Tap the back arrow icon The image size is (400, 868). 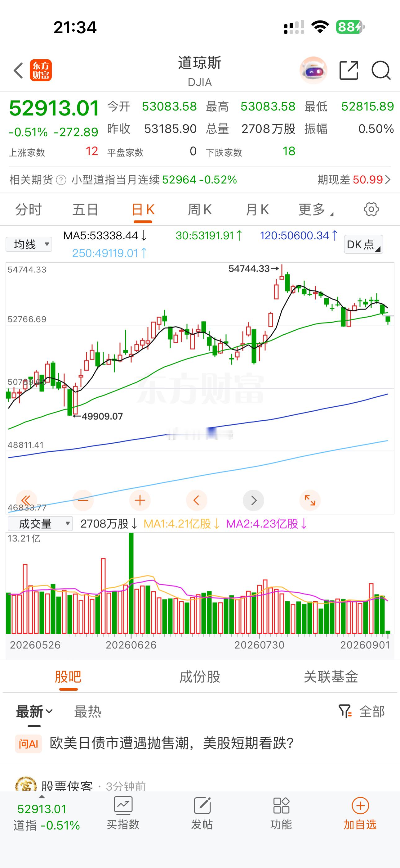(x=18, y=71)
